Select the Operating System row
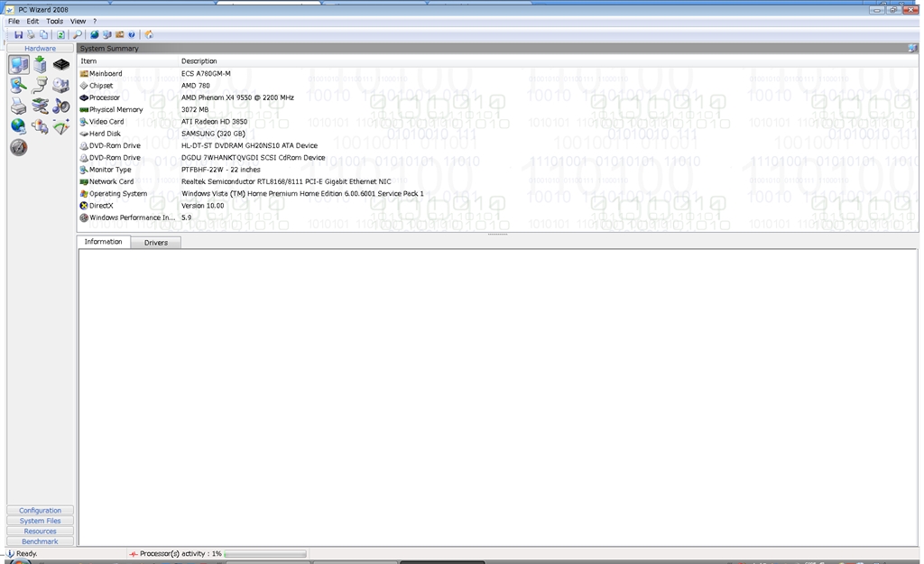Image resolution: width=924 pixels, height=564 pixels. [498, 193]
